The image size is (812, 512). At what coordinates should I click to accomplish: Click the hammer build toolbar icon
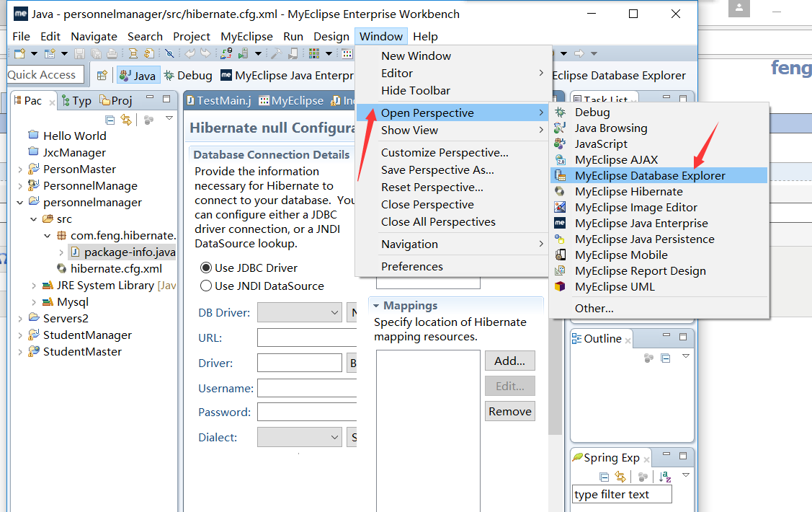(x=277, y=53)
